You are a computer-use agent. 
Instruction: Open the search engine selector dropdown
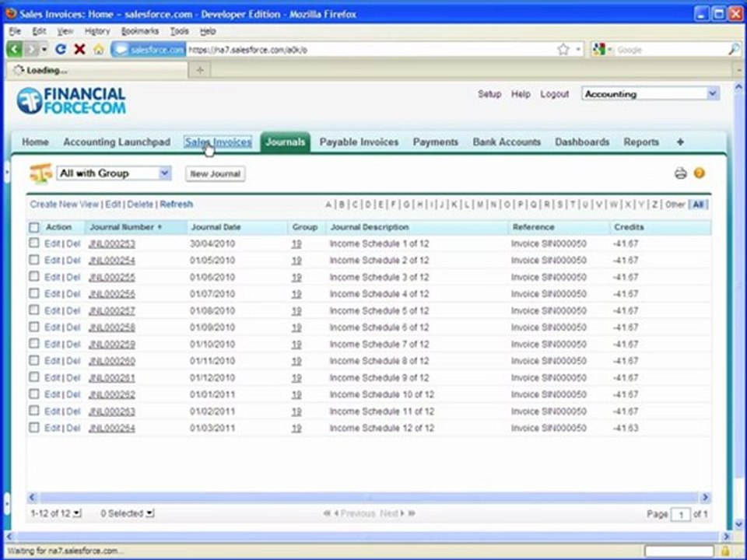[x=603, y=49]
